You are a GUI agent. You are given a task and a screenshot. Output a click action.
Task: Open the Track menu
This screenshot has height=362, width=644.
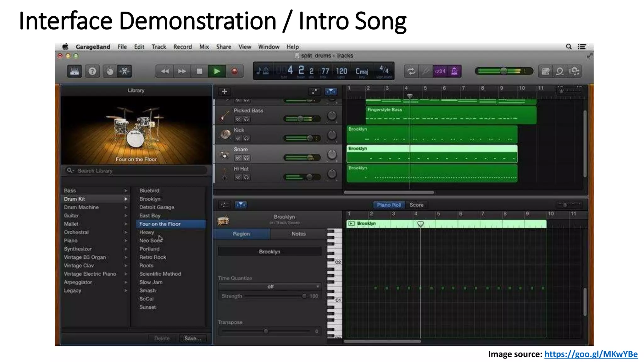click(x=159, y=47)
